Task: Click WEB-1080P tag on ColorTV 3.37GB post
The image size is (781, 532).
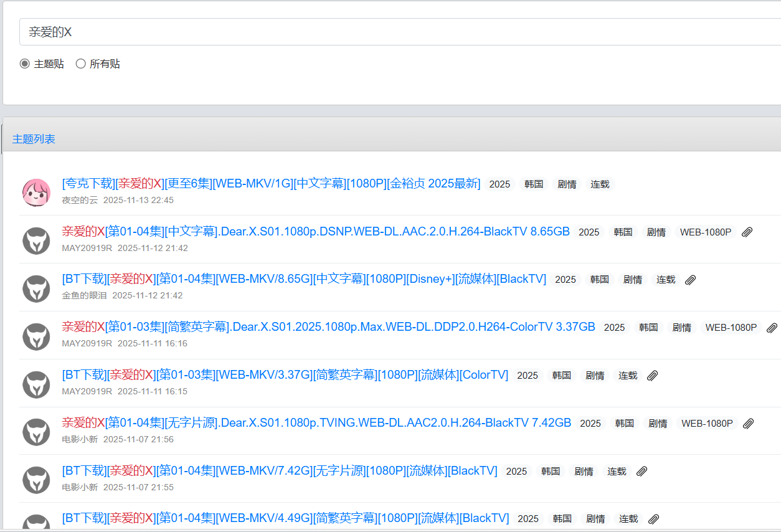Action: [x=731, y=328]
